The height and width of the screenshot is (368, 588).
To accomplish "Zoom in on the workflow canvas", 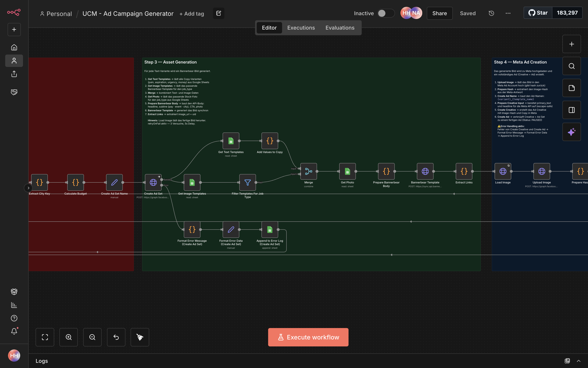I will 68,337.
